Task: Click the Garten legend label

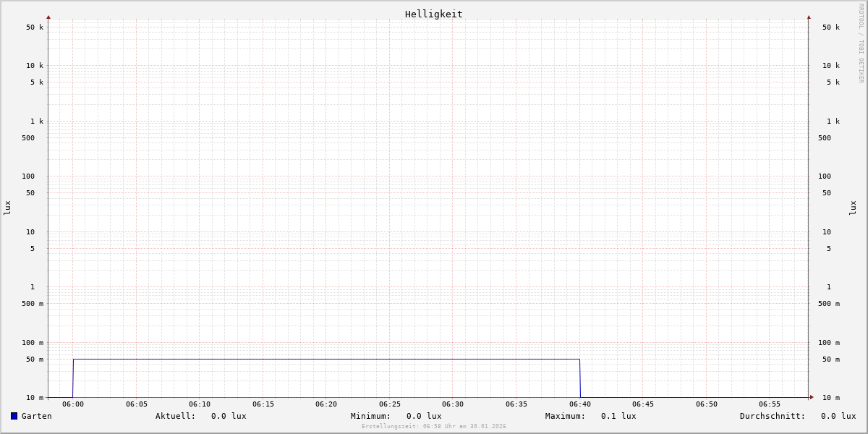Action: pyautogui.click(x=37, y=416)
